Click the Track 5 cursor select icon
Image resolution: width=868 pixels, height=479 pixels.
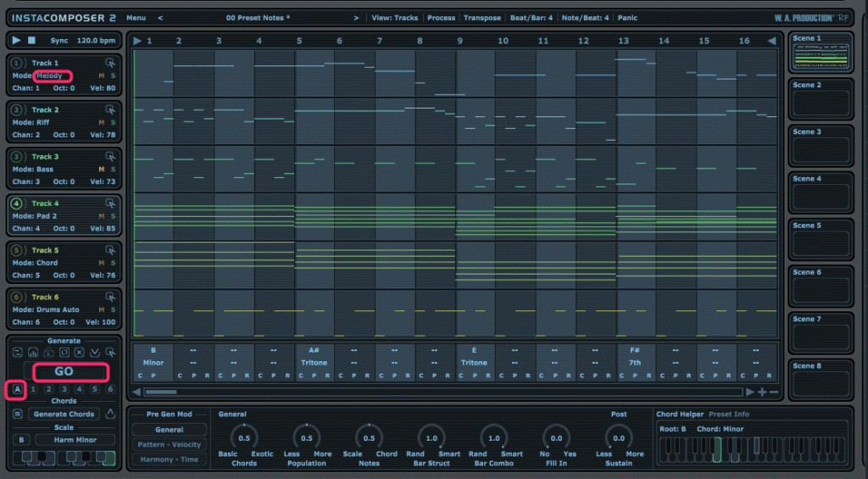110,250
